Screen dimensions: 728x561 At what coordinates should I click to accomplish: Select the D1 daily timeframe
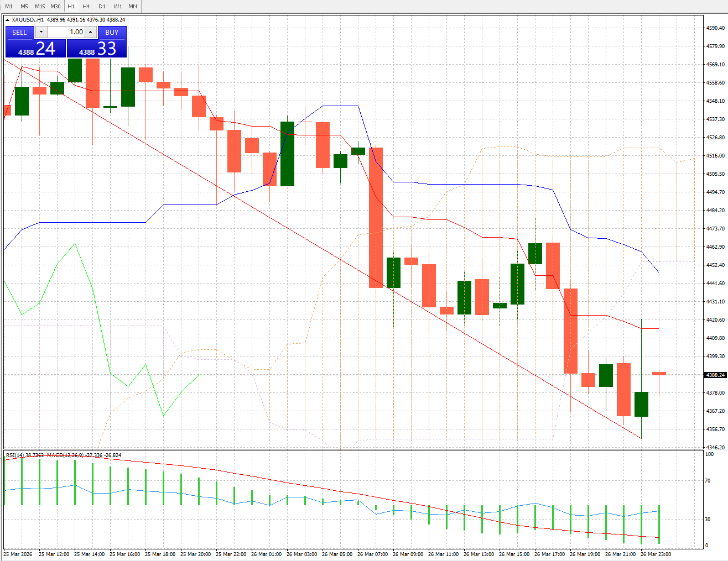tap(101, 6)
